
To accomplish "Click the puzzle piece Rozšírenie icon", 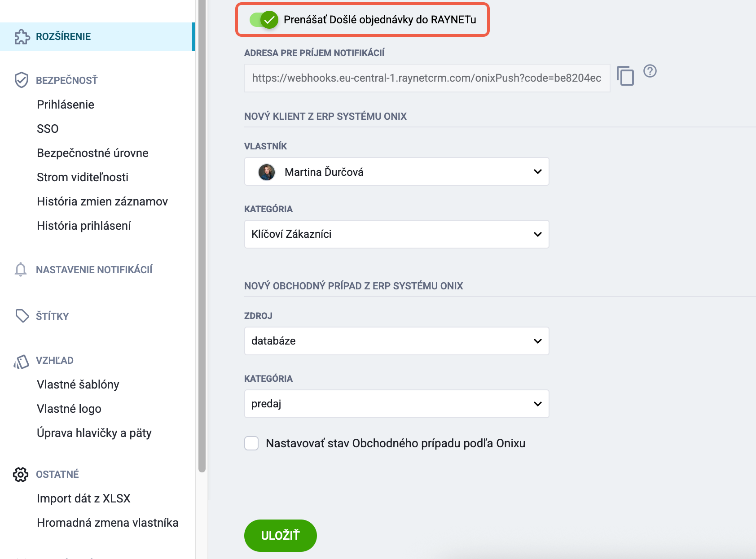I will point(22,37).
